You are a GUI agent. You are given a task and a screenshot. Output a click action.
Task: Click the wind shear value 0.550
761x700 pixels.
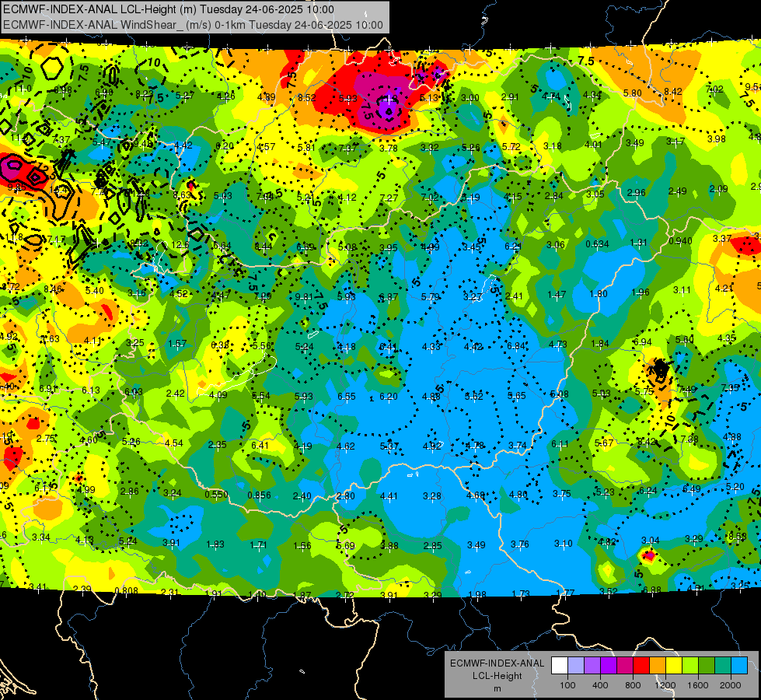click(216, 495)
